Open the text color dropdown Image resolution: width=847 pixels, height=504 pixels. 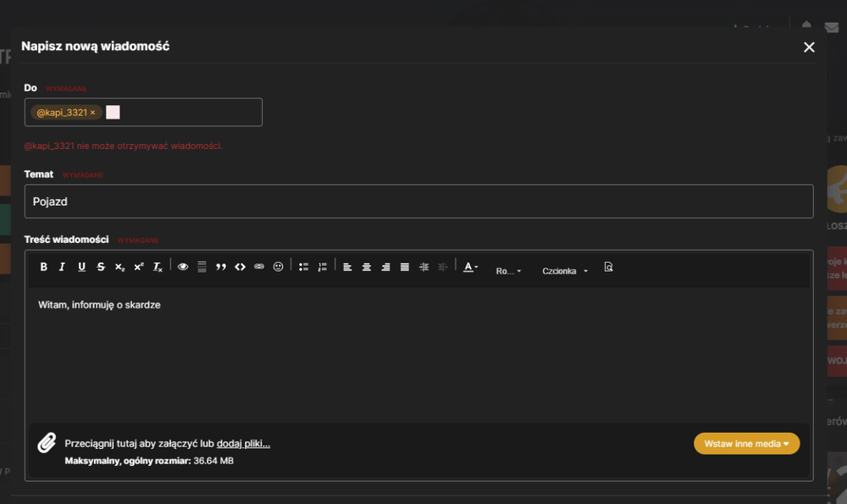(x=470, y=267)
